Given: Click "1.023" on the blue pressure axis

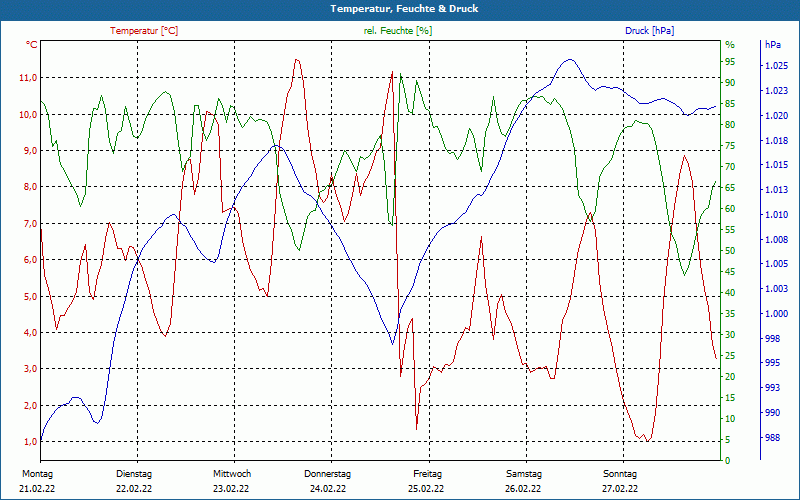Looking at the screenshot, I should click(776, 91).
